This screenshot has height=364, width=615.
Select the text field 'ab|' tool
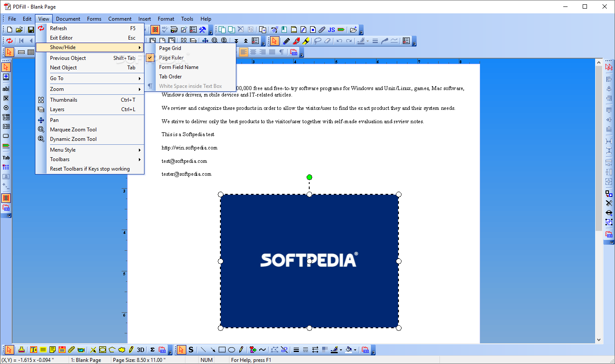click(6, 89)
